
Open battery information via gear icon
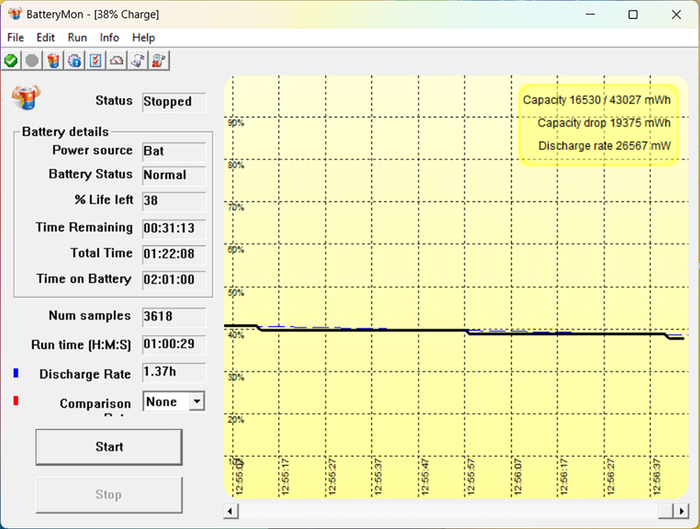click(74, 61)
